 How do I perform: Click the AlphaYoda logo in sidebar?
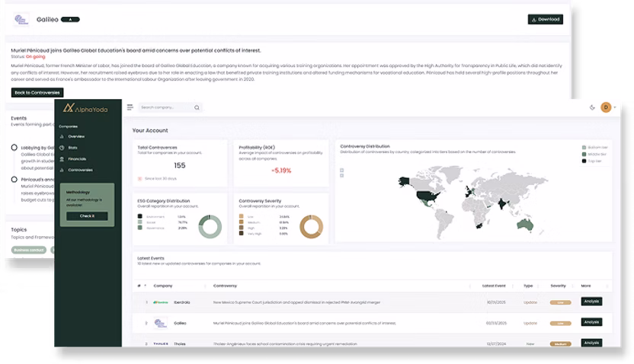[x=85, y=108]
